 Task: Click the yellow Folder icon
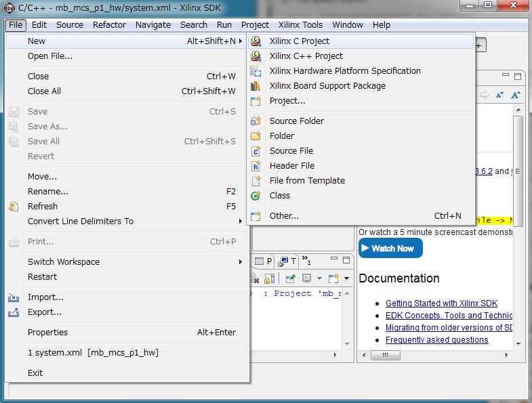pos(255,135)
